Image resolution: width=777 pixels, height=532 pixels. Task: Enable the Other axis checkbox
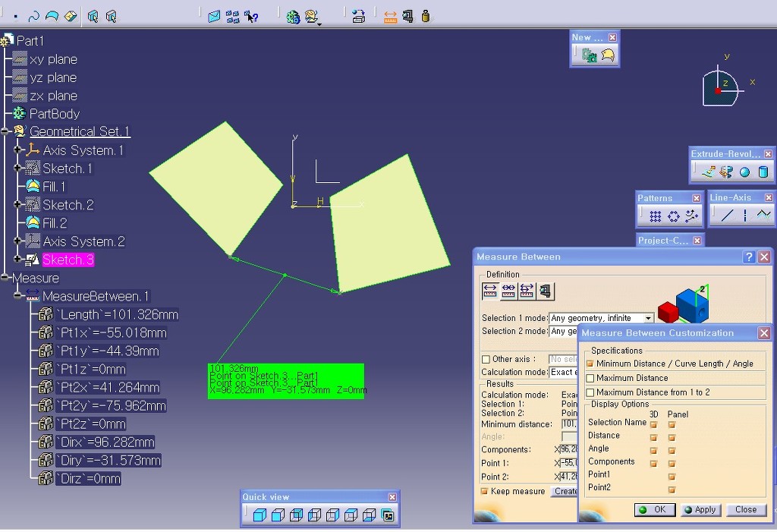[486, 359]
